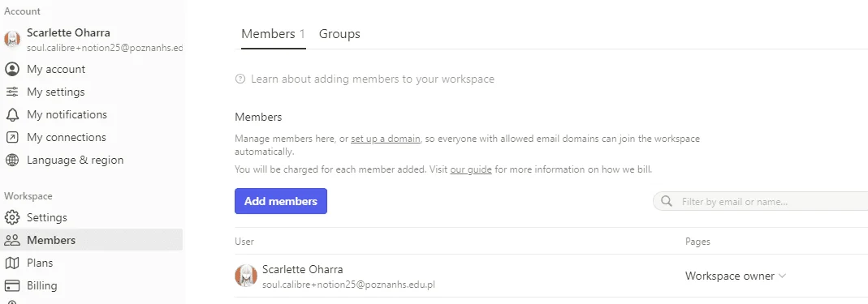The height and width of the screenshot is (304, 868).
Task: Expand the Workspace owner role dropdown
Action: tap(735, 276)
